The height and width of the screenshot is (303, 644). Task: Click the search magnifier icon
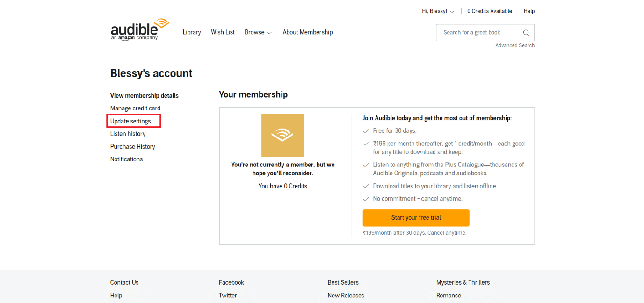coord(526,33)
